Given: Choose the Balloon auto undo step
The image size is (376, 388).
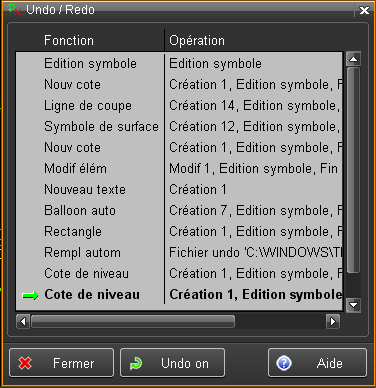Looking at the screenshot, I should coord(179,211).
